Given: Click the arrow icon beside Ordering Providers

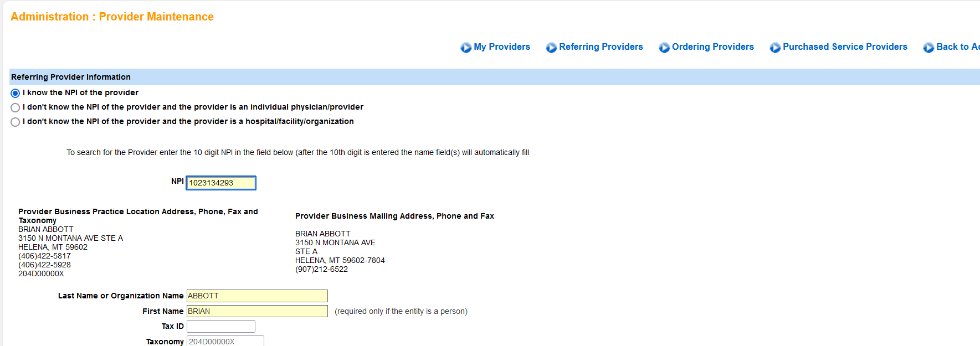Looking at the screenshot, I should pos(664,48).
